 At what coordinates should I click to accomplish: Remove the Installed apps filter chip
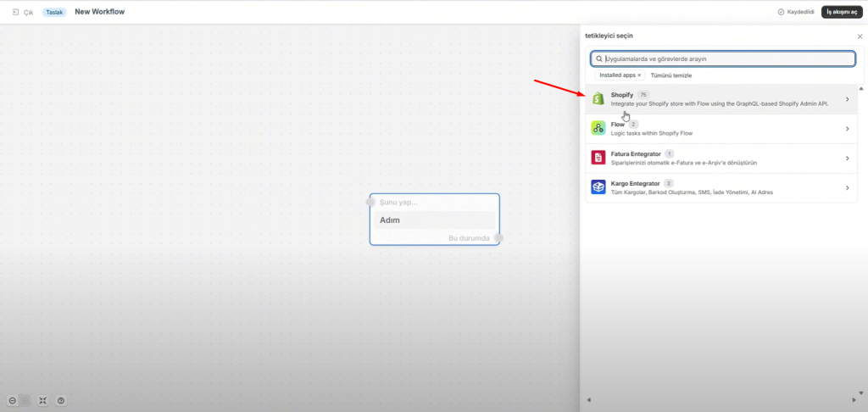(639, 75)
